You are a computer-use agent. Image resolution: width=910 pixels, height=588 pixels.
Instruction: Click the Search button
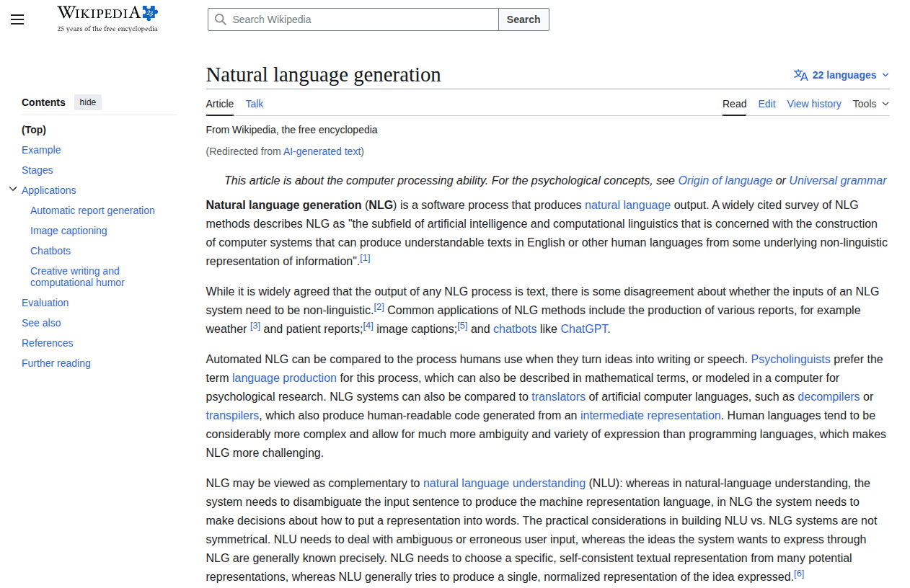(x=524, y=19)
